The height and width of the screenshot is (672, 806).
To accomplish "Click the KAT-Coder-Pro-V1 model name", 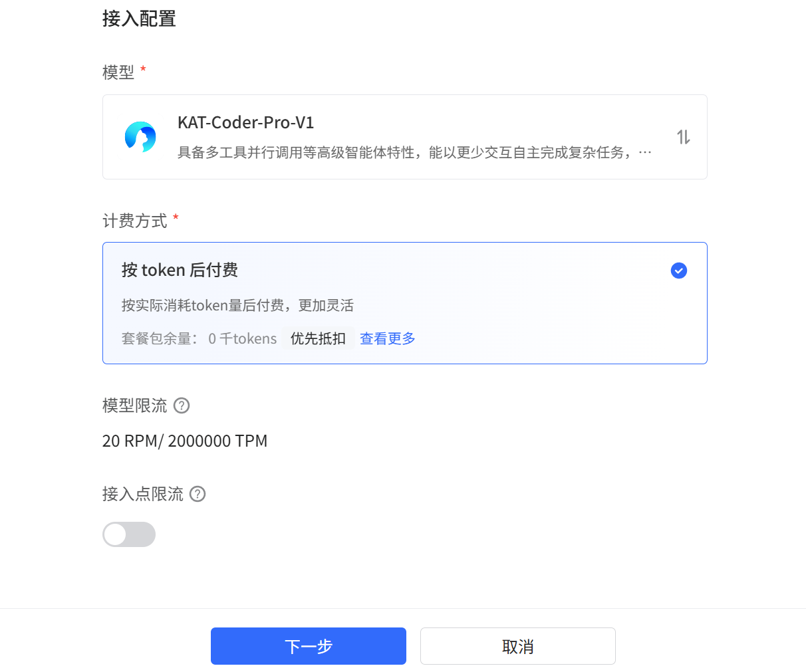I will point(245,123).
